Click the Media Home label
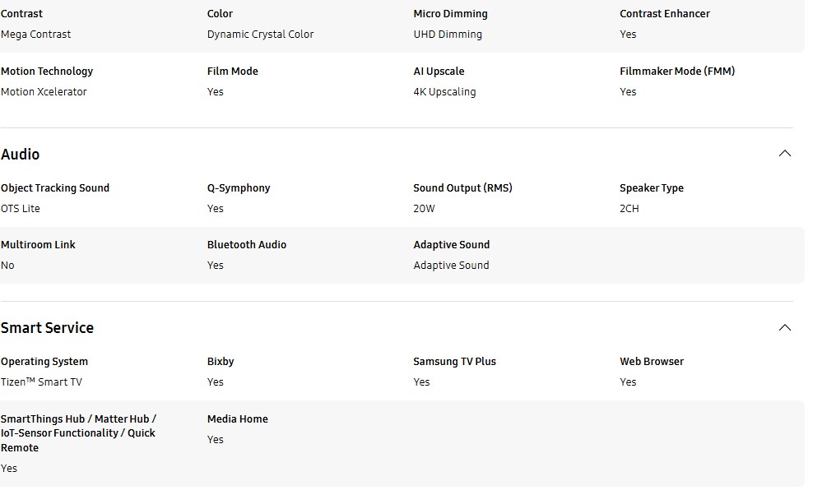The image size is (813, 504). [x=238, y=419]
